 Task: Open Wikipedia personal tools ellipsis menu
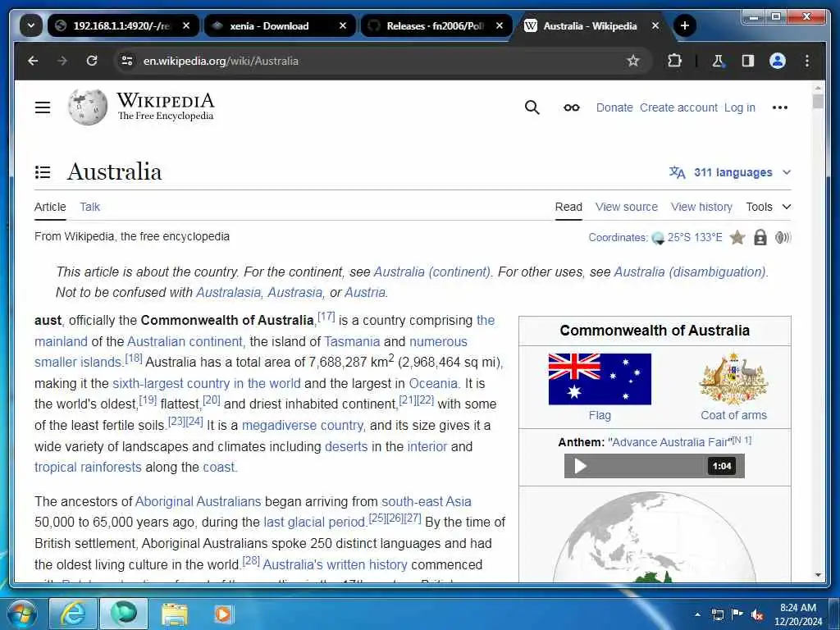(780, 107)
